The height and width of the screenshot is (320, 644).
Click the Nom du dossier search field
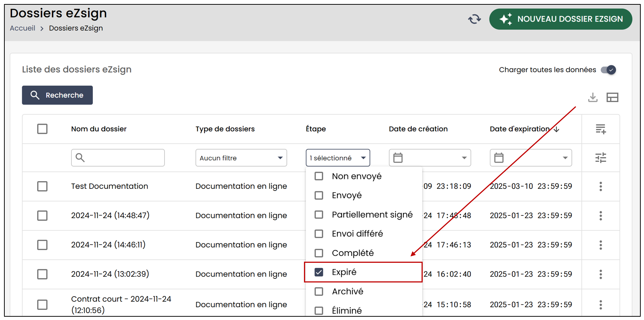[118, 158]
